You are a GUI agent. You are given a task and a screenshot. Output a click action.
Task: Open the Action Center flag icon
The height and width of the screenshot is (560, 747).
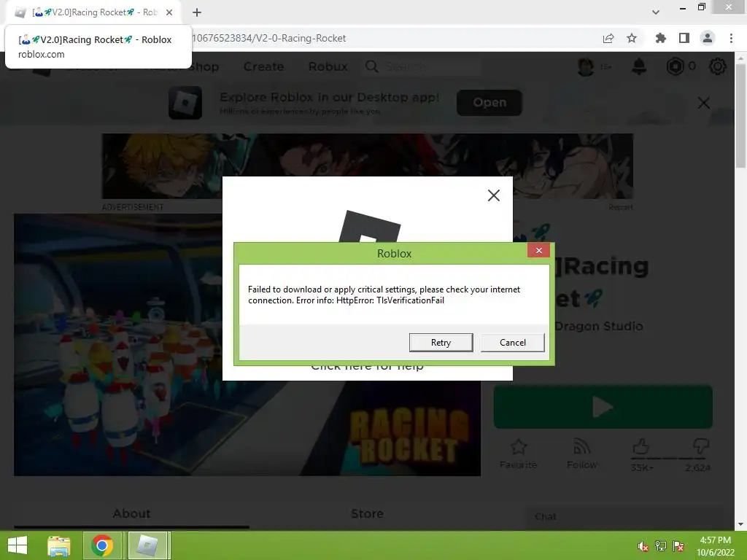678,546
